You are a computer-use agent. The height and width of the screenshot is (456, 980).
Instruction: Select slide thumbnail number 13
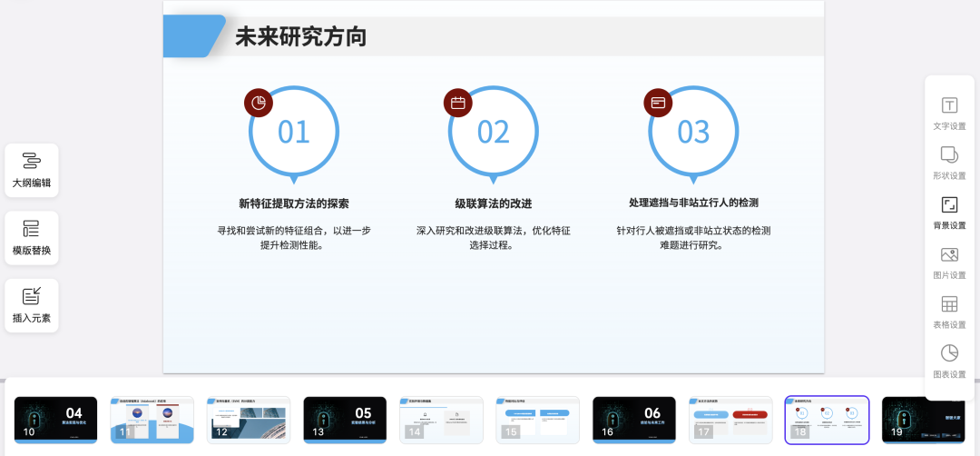(x=345, y=420)
